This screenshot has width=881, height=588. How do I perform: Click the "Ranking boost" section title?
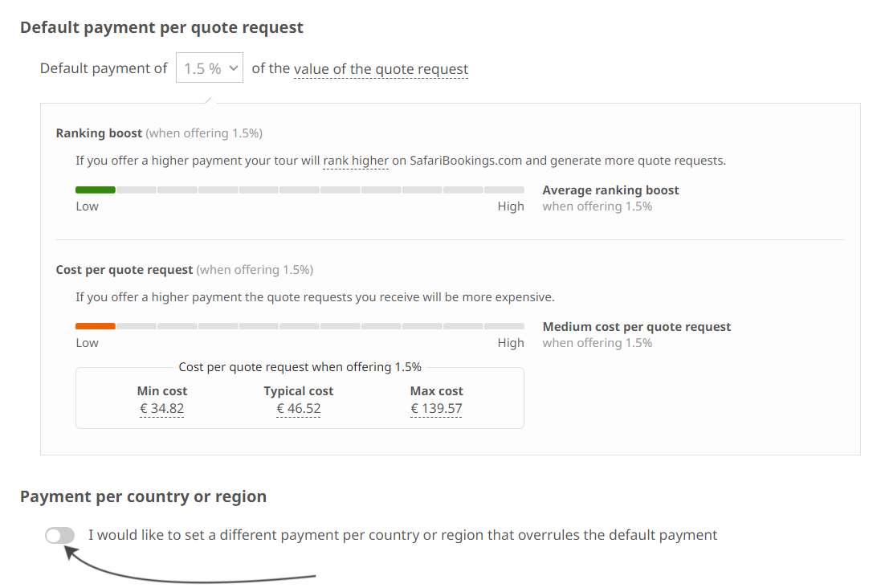click(x=99, y=133)
